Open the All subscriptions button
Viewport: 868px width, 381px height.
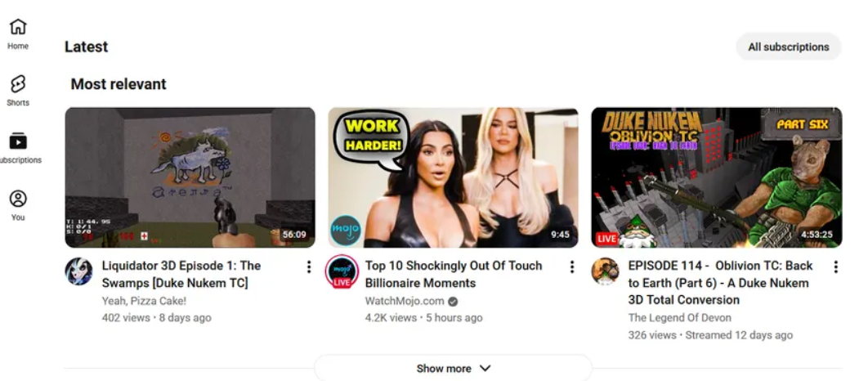[788, 47]
